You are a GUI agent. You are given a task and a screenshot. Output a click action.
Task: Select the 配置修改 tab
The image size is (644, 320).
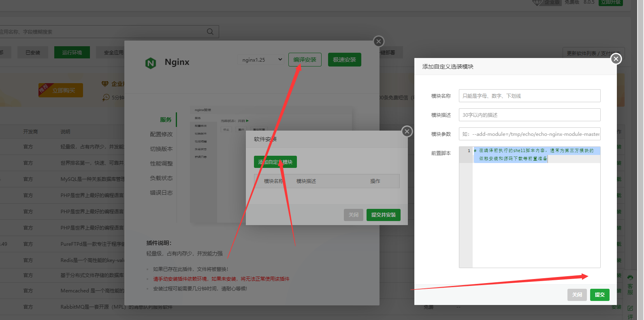pyautogui.click(x=161, y=134)
